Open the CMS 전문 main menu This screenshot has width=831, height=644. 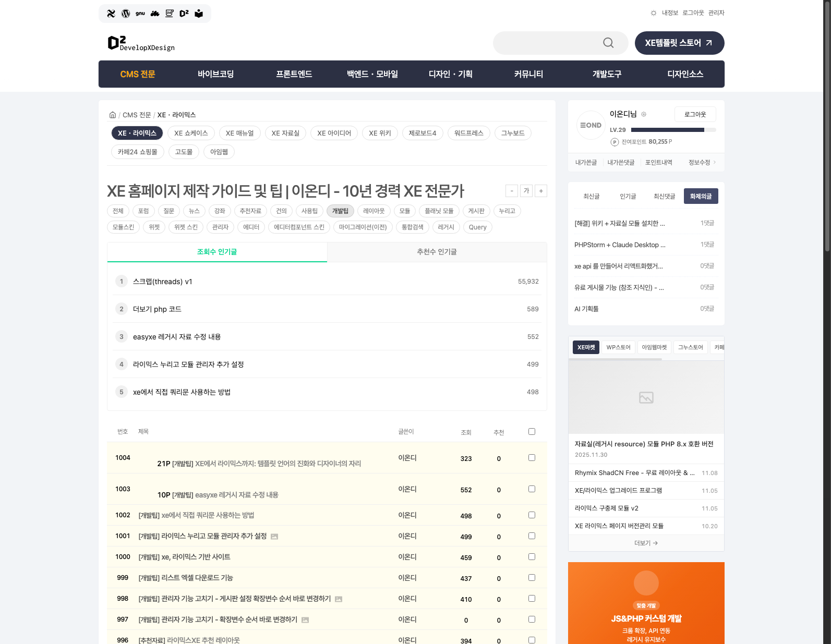pos(138,74)
